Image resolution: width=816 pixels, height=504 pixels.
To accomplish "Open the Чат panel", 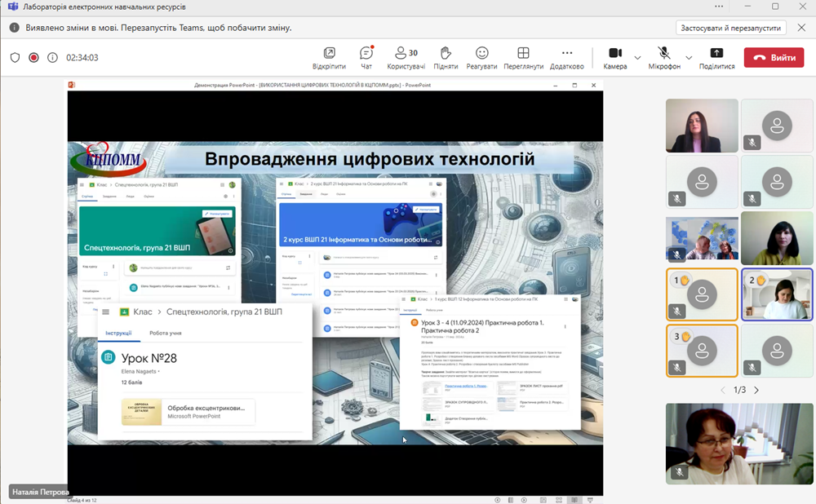I will tap(365, 57).
